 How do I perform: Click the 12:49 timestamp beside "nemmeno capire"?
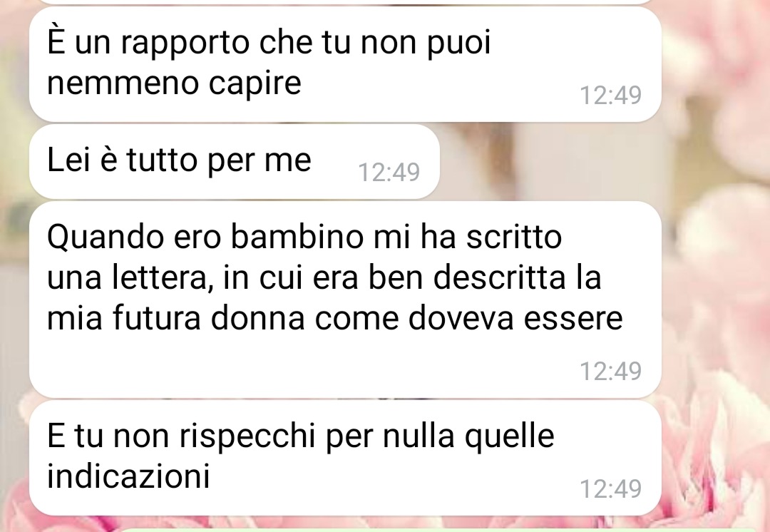tap(610, 96)
